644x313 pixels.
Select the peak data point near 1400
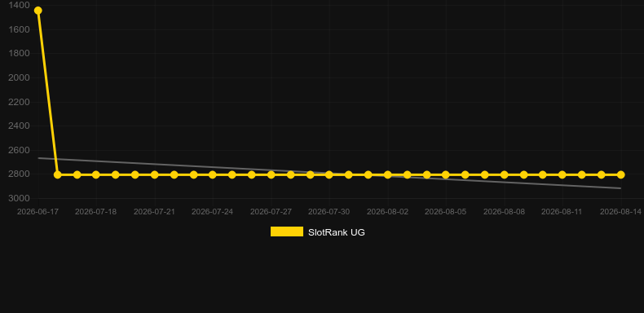tap(37, 11)
